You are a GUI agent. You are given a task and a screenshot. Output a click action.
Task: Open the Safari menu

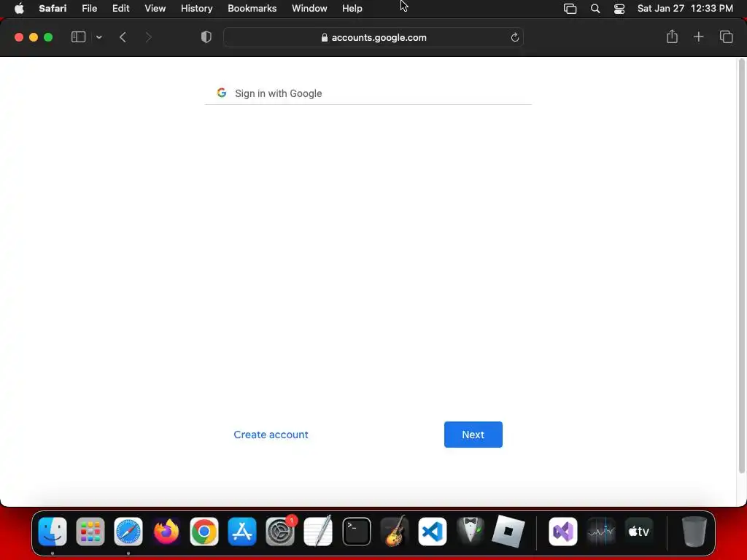tap(53, 8)
